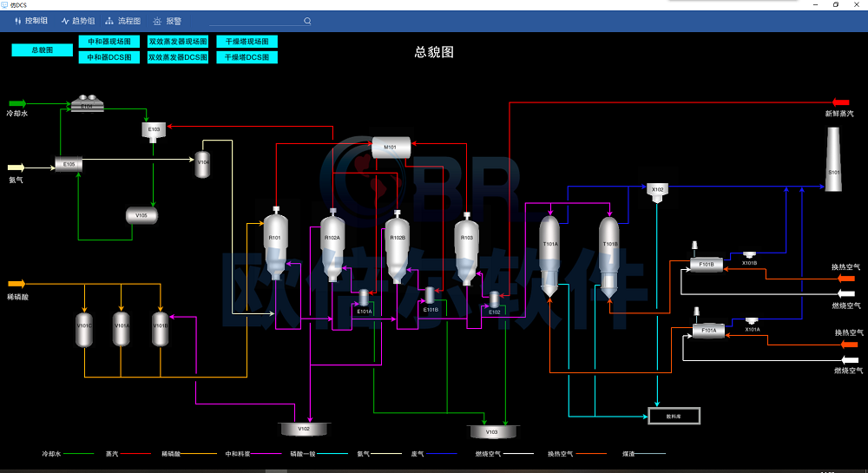Click the M101 vessel
This screenshot has height=473, width=868.
click(391, 148)
